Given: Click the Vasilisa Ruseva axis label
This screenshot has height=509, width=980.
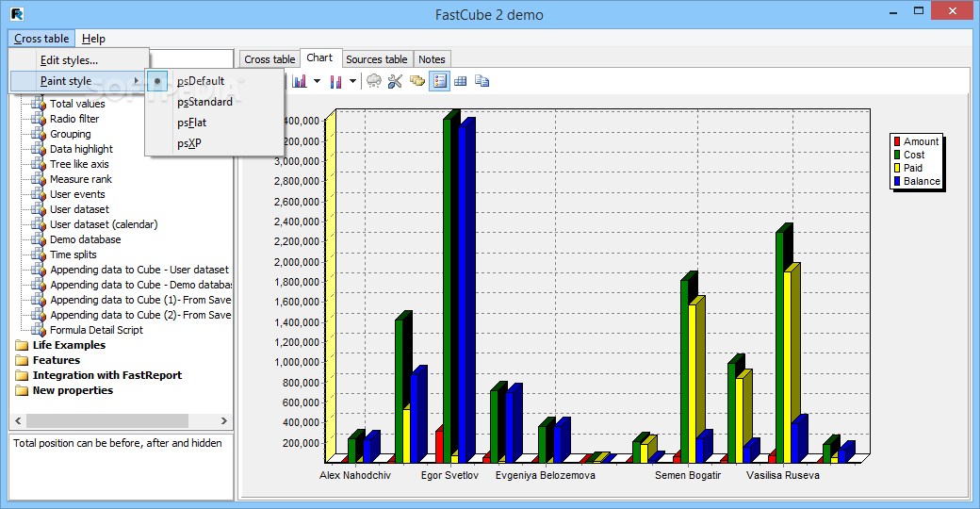Looking at the screenshot, I should click(782, 475).
